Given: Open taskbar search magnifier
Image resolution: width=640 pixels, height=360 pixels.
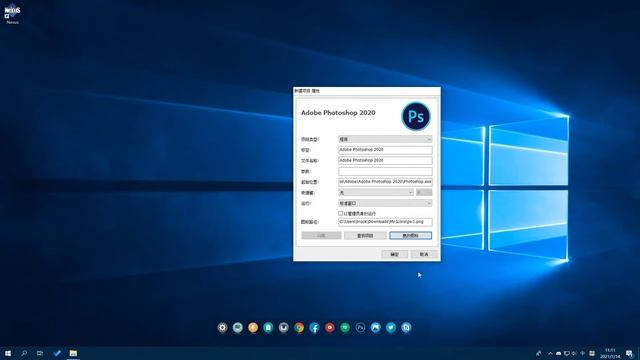Looking at the screenshot, I should (24, 353).
